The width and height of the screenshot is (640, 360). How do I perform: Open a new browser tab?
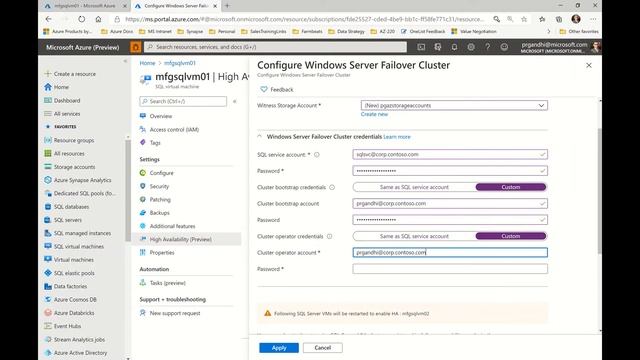tap(227, 6)
